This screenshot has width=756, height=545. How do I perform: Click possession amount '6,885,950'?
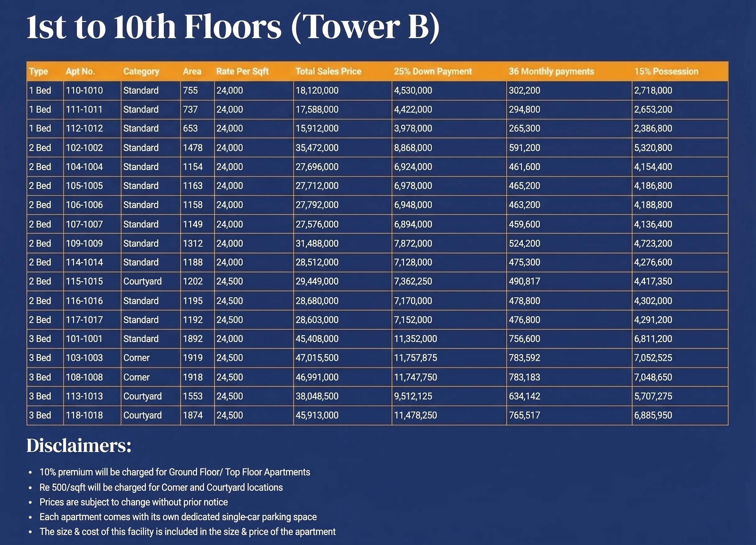(x=653, y=415)
